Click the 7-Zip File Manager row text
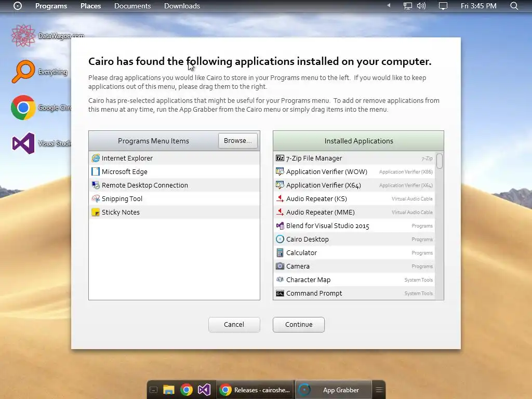This screenshot has height=399, width=532. (314, 158)
